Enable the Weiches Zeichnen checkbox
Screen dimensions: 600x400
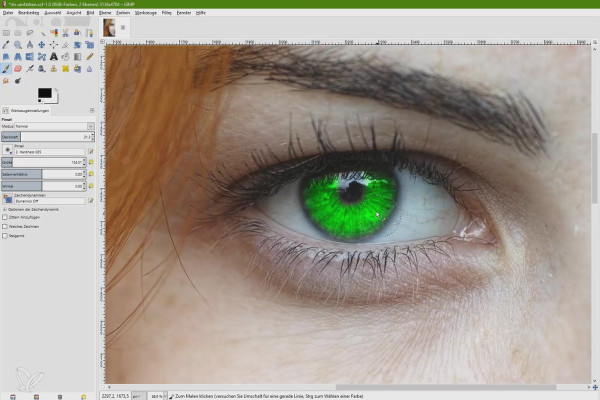(x=5, y=227)
